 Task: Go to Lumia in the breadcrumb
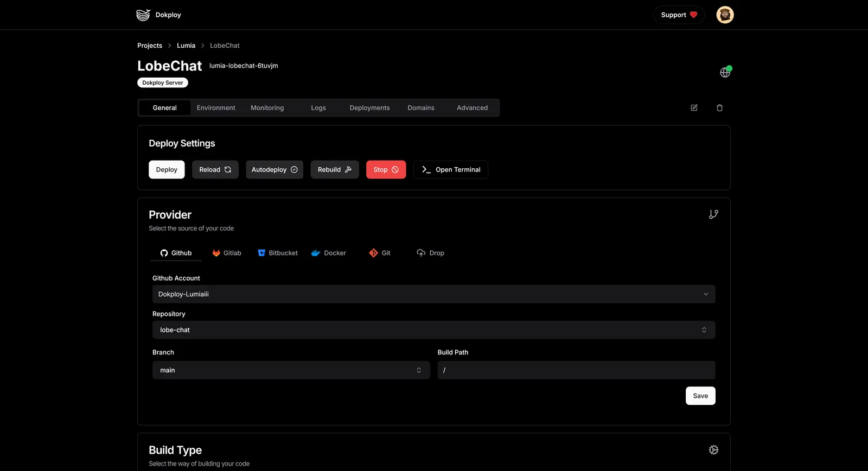(186, 46)
